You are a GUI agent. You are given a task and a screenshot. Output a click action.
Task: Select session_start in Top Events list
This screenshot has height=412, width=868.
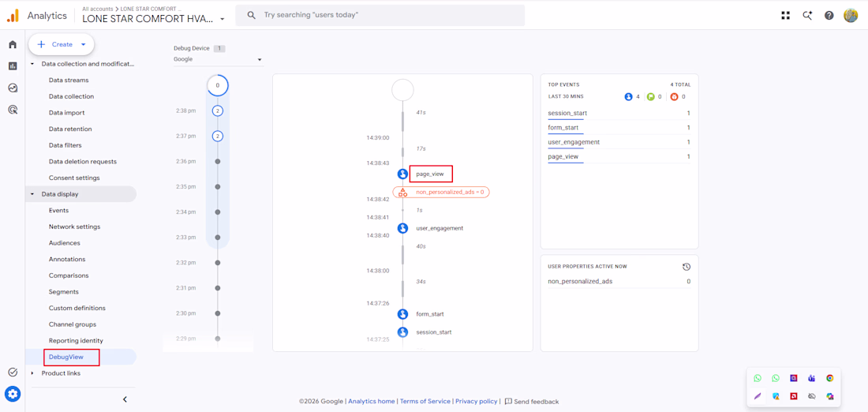coord(567,113)
